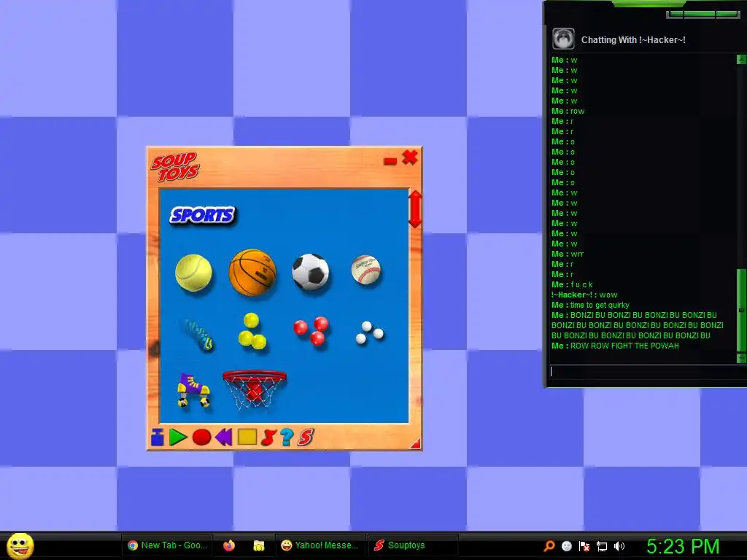The height and width of the screenshot is (560, 747).
Task: Switch to Yahoo! Messenger taskbar item
Action: tap(320, 545)
